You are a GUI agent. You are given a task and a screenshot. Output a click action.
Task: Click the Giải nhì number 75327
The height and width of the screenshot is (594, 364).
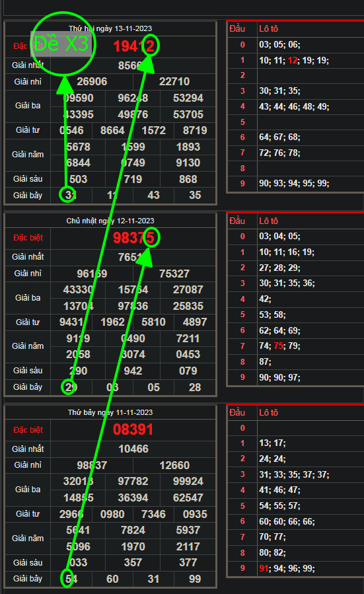pos(174,274)
